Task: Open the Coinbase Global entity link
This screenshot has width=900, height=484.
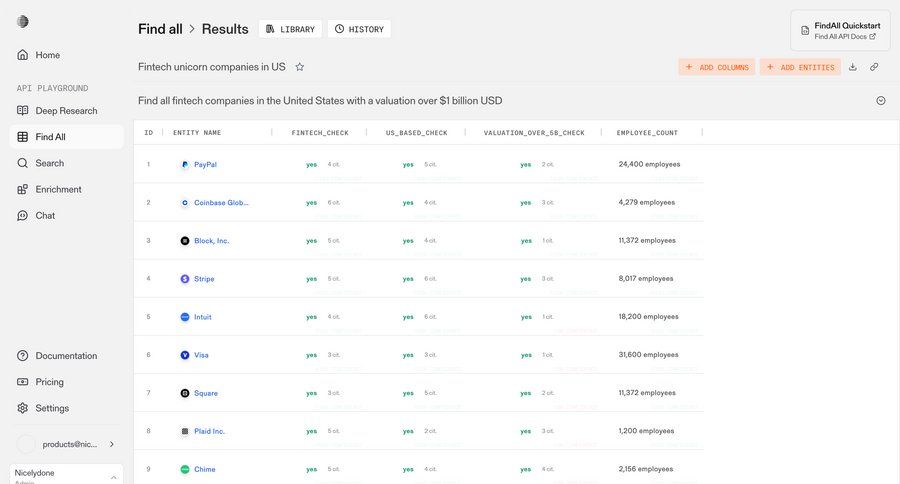Action: (221, 203)
